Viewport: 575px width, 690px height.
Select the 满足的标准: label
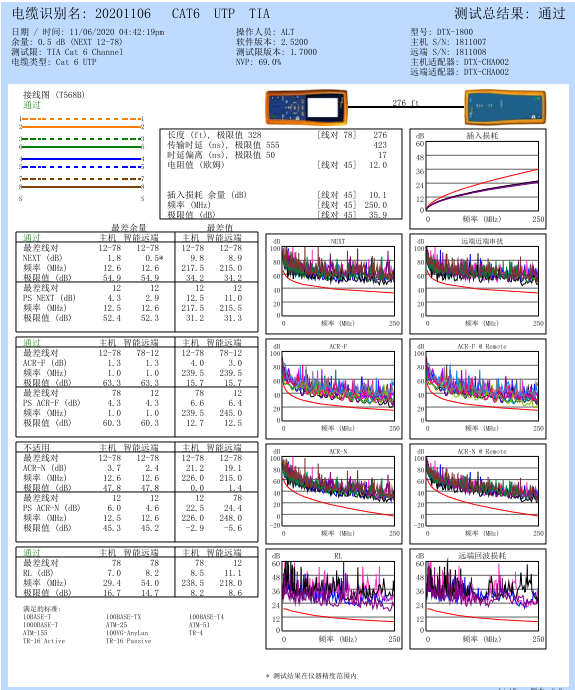pos(42,609)
